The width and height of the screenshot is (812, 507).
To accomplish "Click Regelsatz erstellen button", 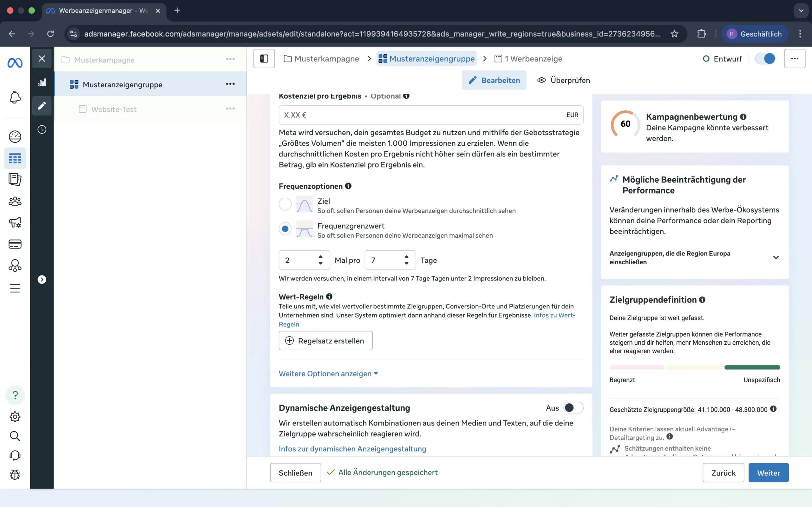I will pos(325,341).
